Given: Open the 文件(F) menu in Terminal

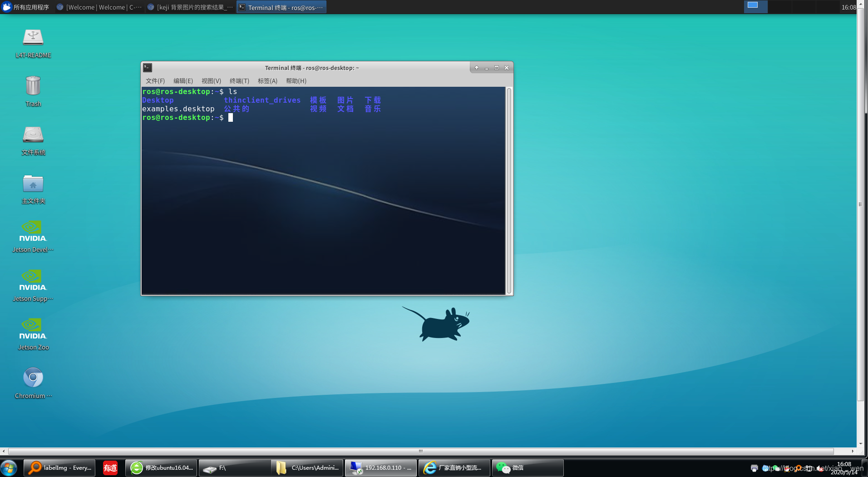Looking at the screenshot, I should (155, 81).
